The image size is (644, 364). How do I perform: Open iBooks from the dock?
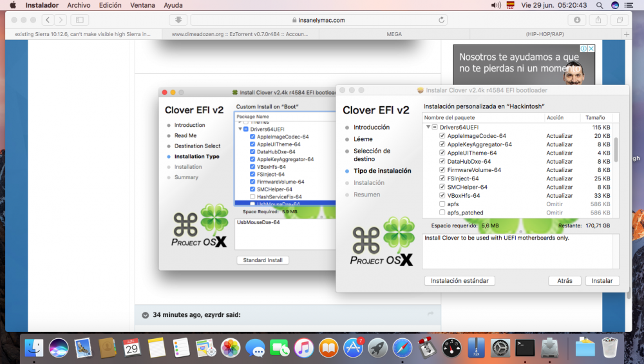pos(328,348)
